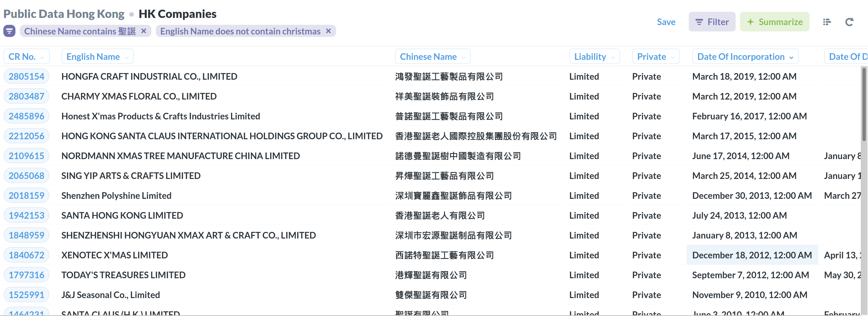Expand the English Name column menu
Image resolution: width=868 pixels, height=316 pixels.
(x=97, y=57)
